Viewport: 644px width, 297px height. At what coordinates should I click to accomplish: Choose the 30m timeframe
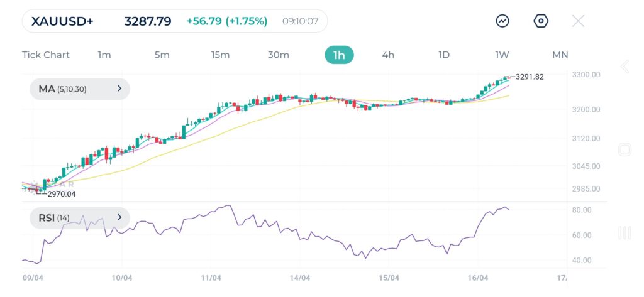pos(279,55)
